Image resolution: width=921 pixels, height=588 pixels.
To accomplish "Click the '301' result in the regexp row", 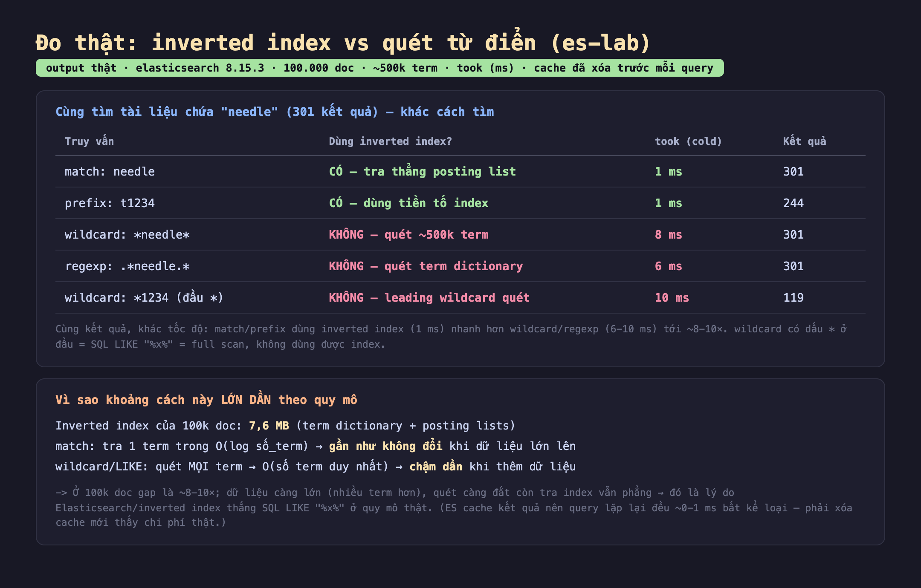I will [793, 266].
